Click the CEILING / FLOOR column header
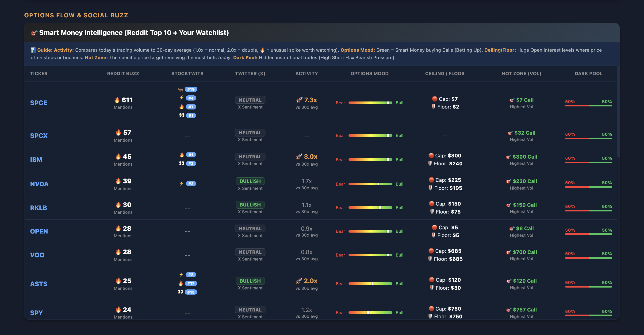Screen dimensions: 644x335 click(x=445, y=74)
